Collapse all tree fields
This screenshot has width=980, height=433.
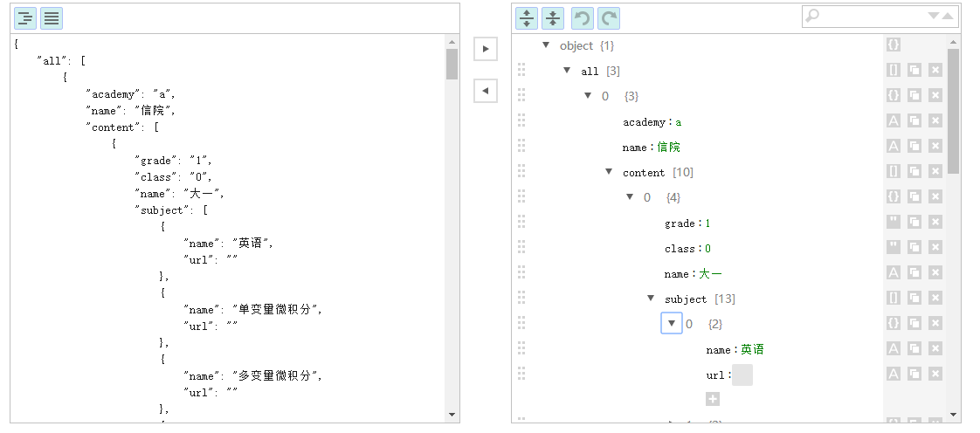553,18
